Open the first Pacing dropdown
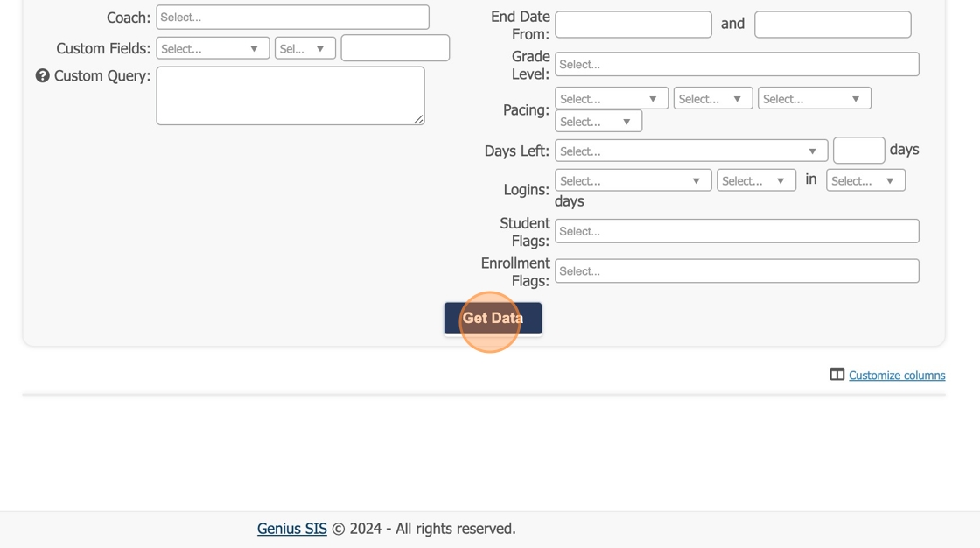 pos(611,99)
